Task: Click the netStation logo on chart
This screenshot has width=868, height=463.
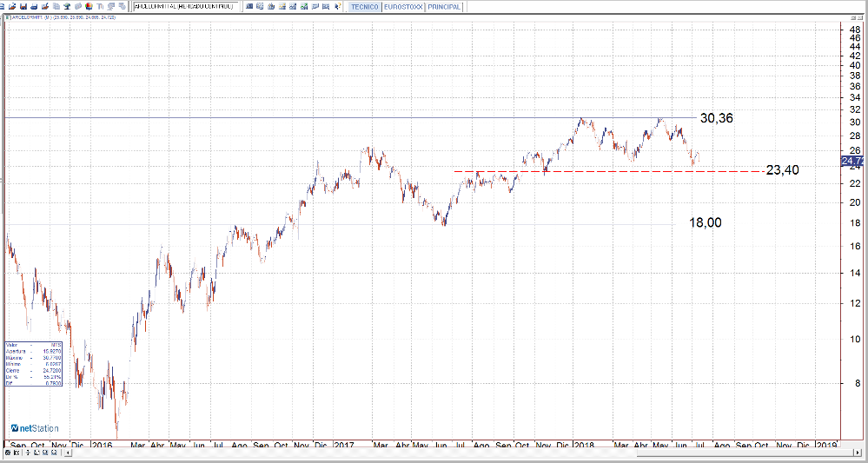Action: pos(36,428)
